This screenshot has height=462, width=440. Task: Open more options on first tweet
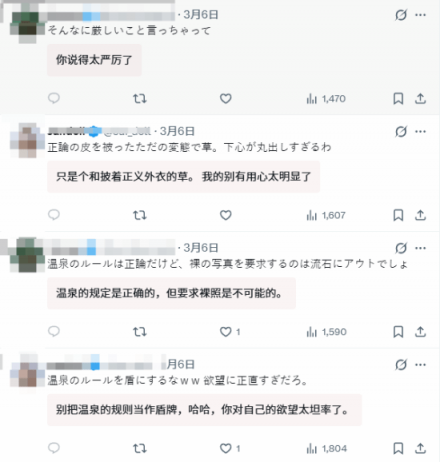pyautogui.click(x=421, y=15)
